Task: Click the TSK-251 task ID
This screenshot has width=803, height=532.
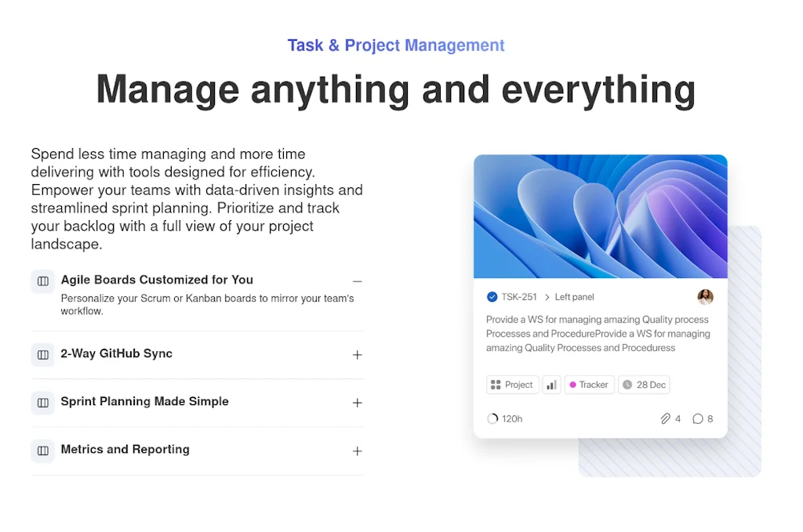Action: click(x=519, y=297)
